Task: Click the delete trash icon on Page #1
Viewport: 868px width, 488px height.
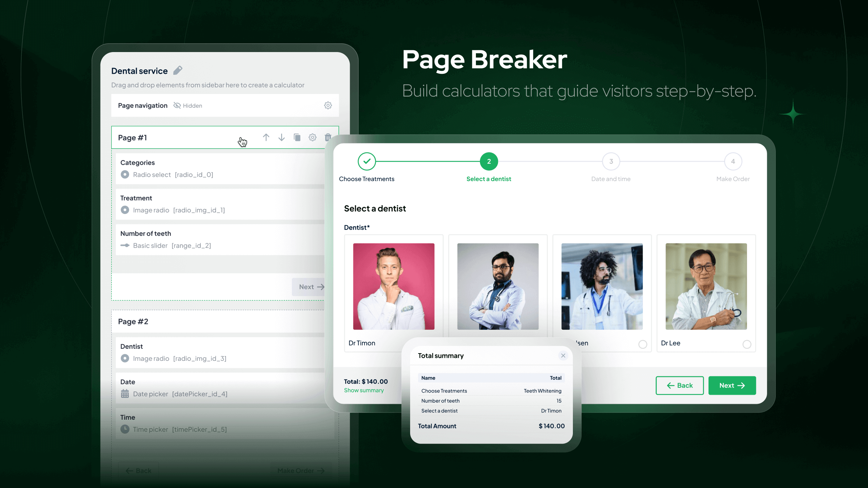Action: coord(327,138)
